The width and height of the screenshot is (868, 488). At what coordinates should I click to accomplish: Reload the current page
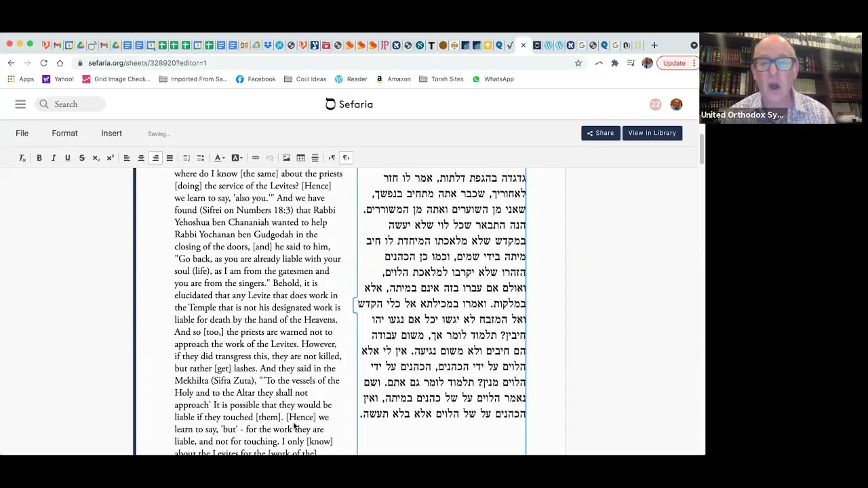pyautogui.click(x=43, y=63)
